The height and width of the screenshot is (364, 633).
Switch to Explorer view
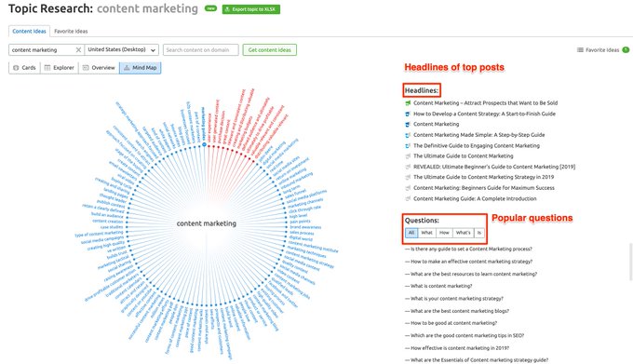(x=60, y=68)
